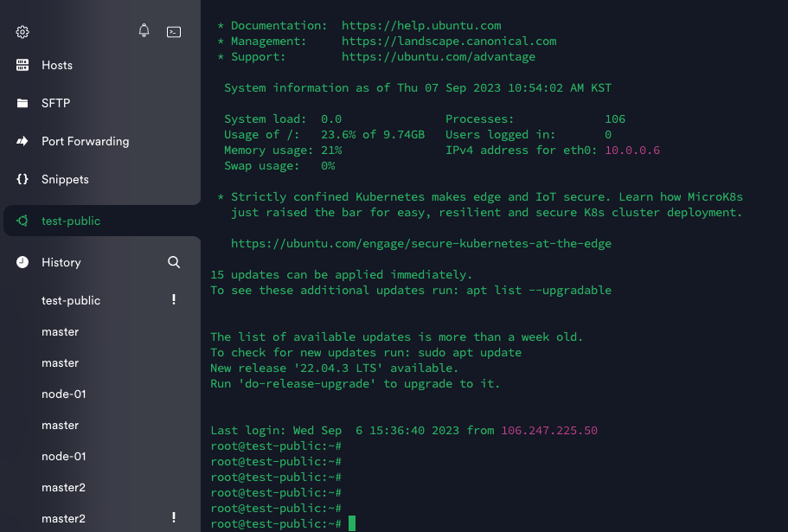
Task: Click the 'Users logged in: 0' text
Action: tap(529, 135)
